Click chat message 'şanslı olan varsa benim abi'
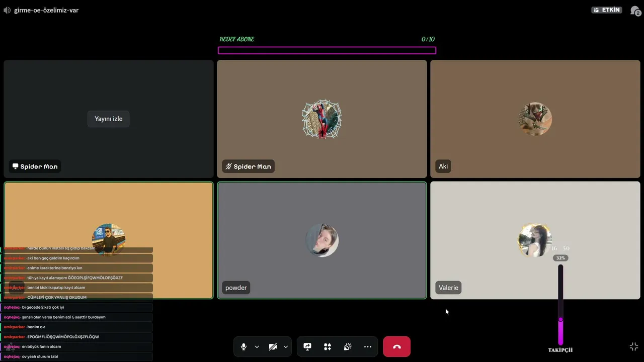 [63, 317]
